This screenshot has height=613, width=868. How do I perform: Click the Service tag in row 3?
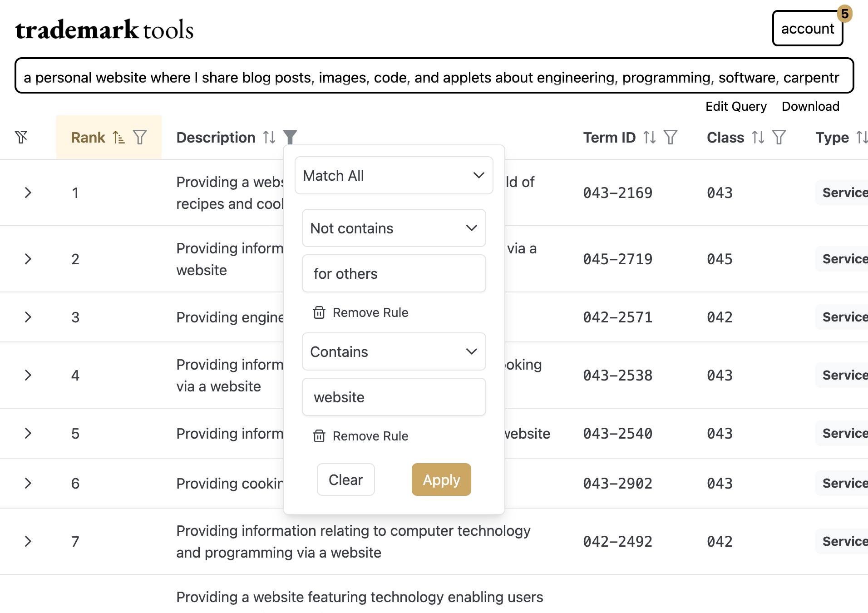[842, 317]
